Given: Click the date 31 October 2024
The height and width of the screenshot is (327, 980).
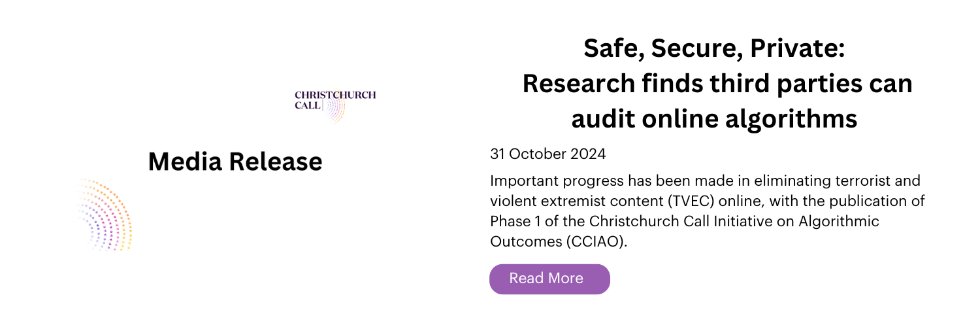Looking at the screenshot, I should pyautogui.click(x=547, y=154).
